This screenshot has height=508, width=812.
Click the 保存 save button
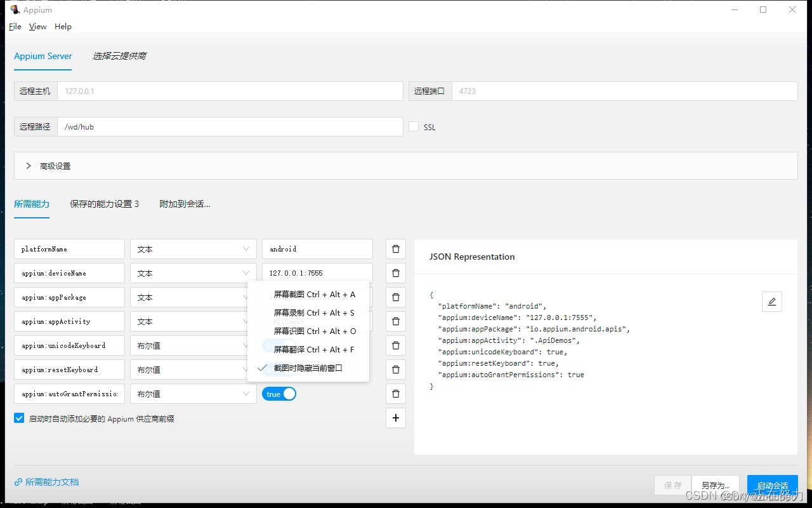(673, 485)
